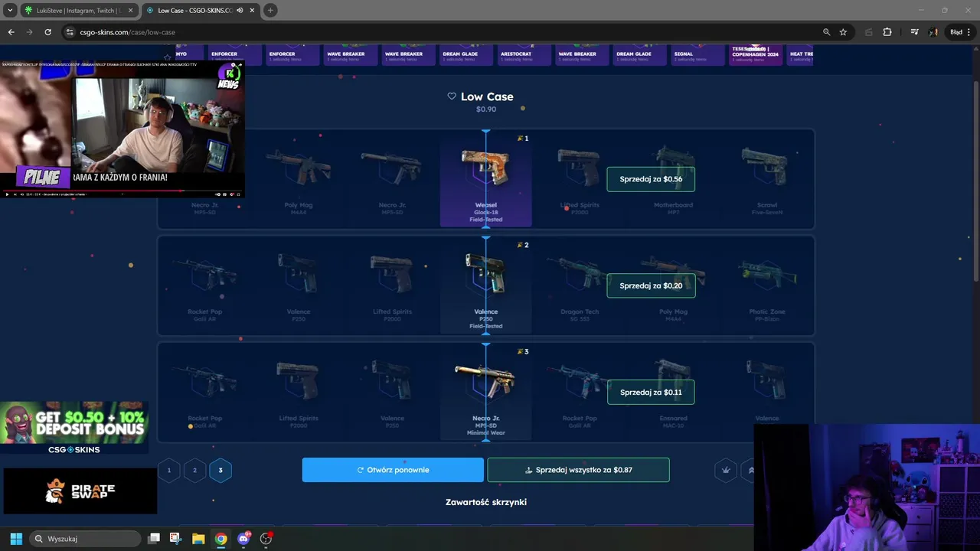Screen dimensions: 980x551
Task: Click the embedded video progress bar
Action: [122, 190]
